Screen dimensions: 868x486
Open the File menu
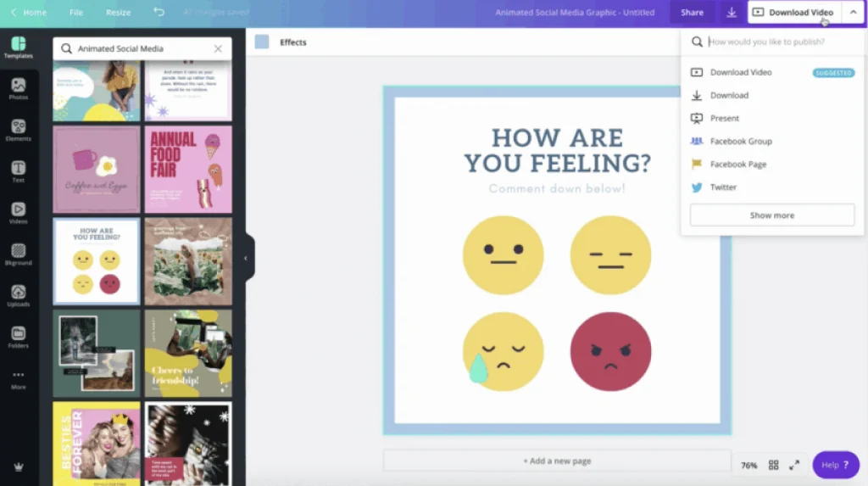pos(76,13)
